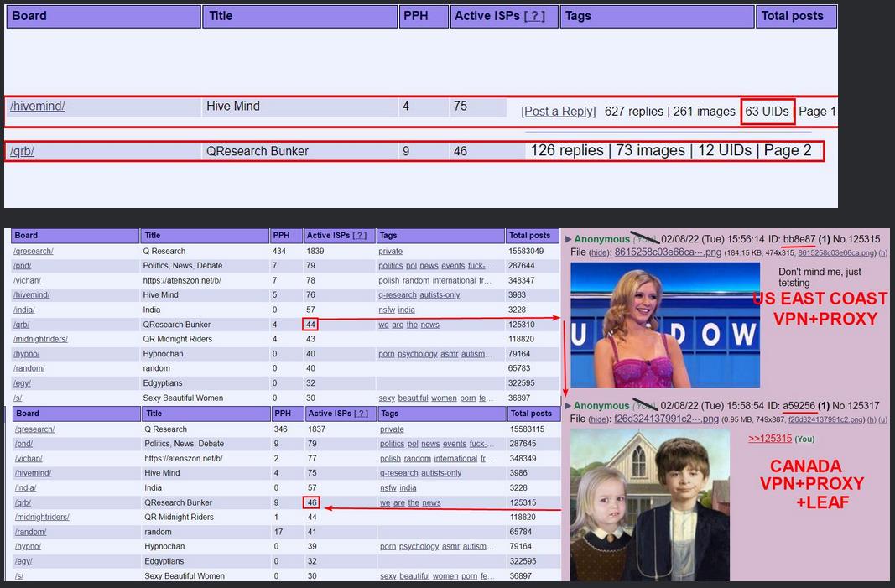Click the events tag in the 287645 posts row

455,444
